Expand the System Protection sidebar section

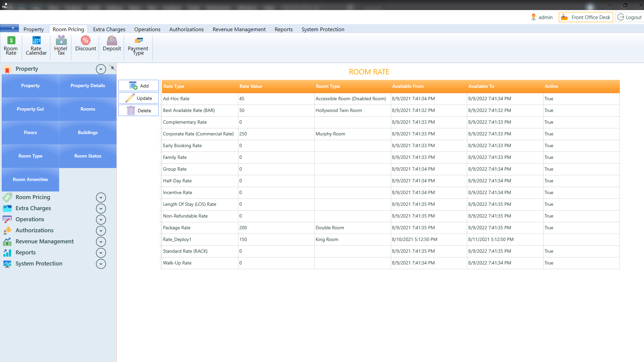pyautogui.click(x=101, y=264)
